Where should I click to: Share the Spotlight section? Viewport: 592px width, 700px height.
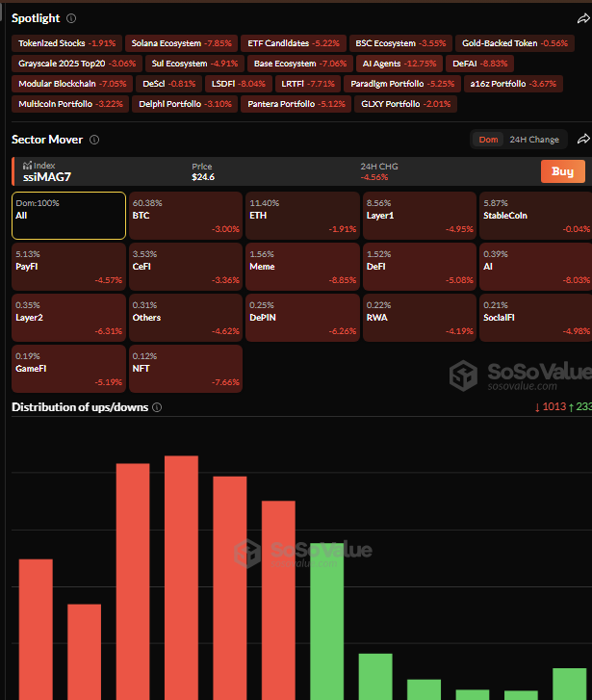click(583, 18)
